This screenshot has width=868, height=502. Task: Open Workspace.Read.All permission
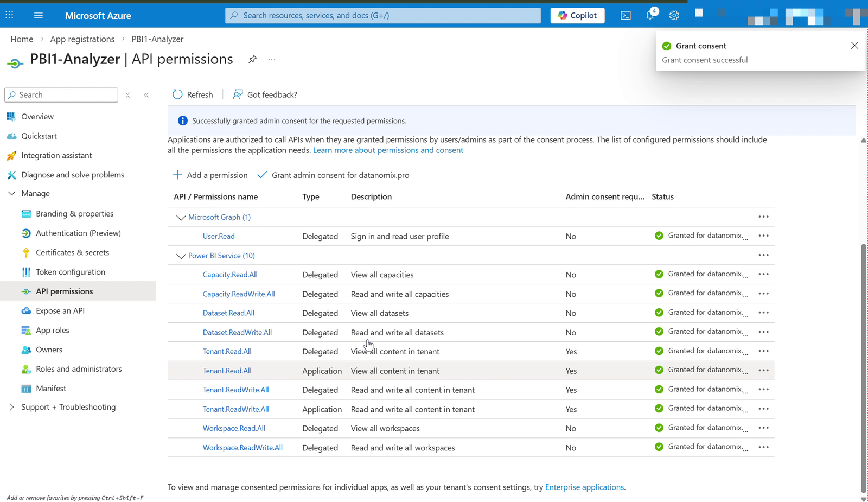[234, 428]
